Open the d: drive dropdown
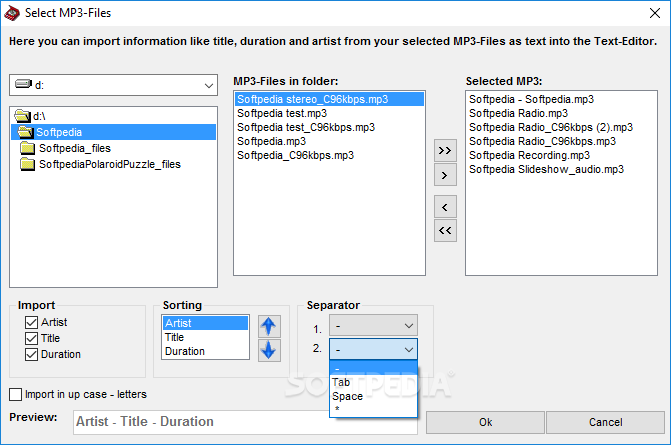The width and height of the screenshot is (671, 445). [113, 85]
